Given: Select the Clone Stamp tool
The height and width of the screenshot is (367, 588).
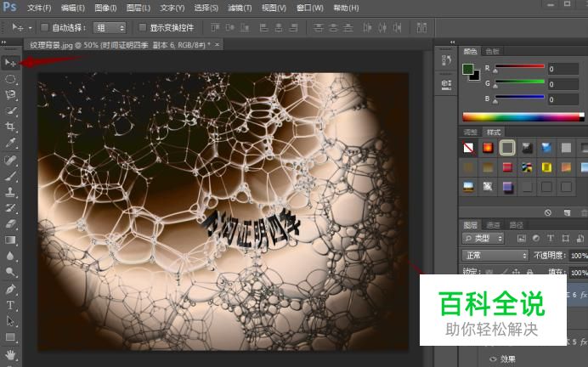Looking at the screenshot, I should pyautogui.click(x=10, y=192).
